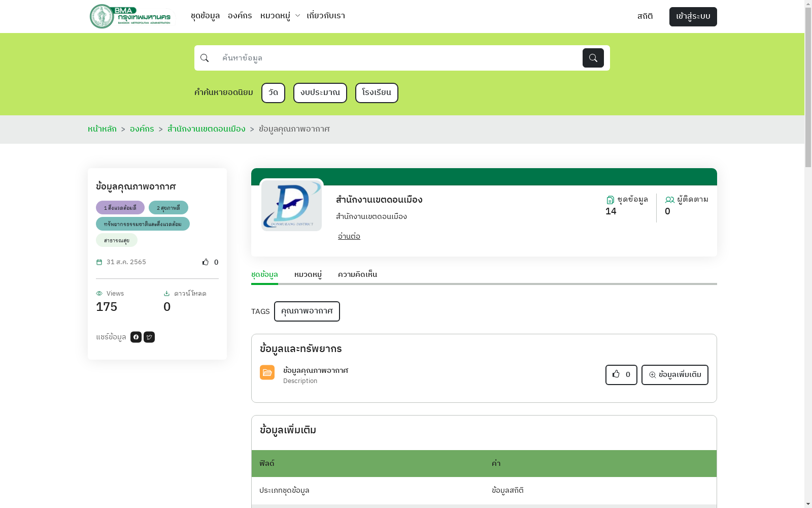Click the Donmuang District organization logo
Viewport: 812px width, 508px height.
291,206
